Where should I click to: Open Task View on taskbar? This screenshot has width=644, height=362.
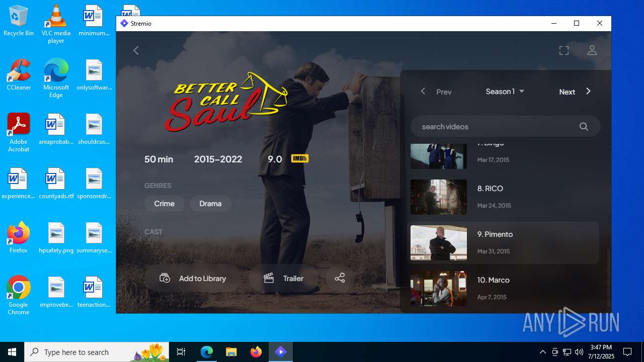182,352
